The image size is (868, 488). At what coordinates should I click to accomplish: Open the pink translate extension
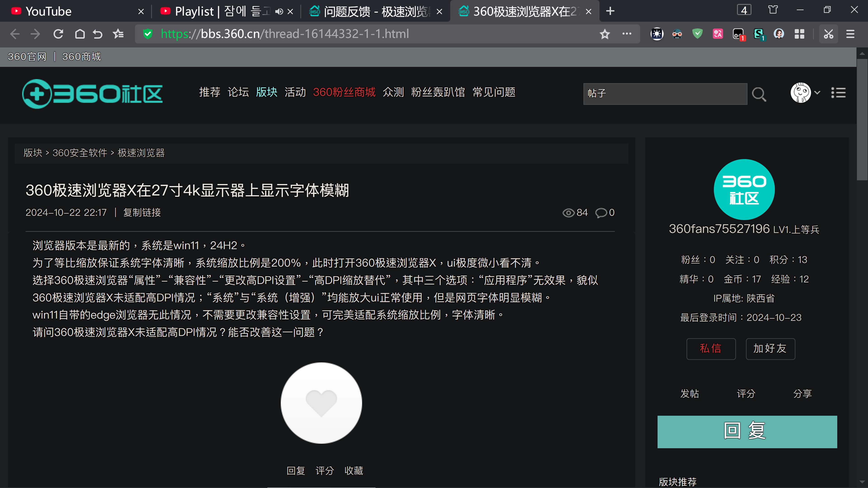tap(718, 34)
